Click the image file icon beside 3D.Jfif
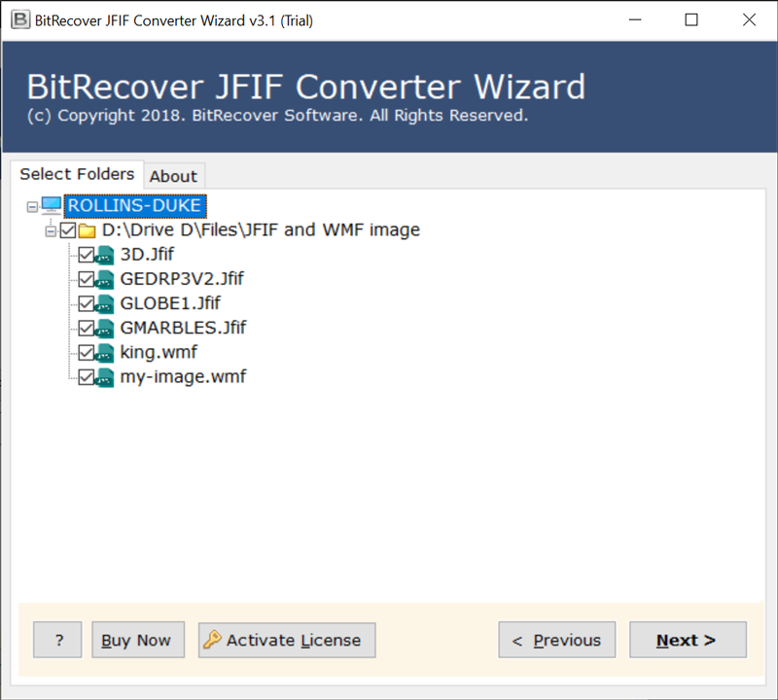The image size is (778, 700). coord(106,256)
